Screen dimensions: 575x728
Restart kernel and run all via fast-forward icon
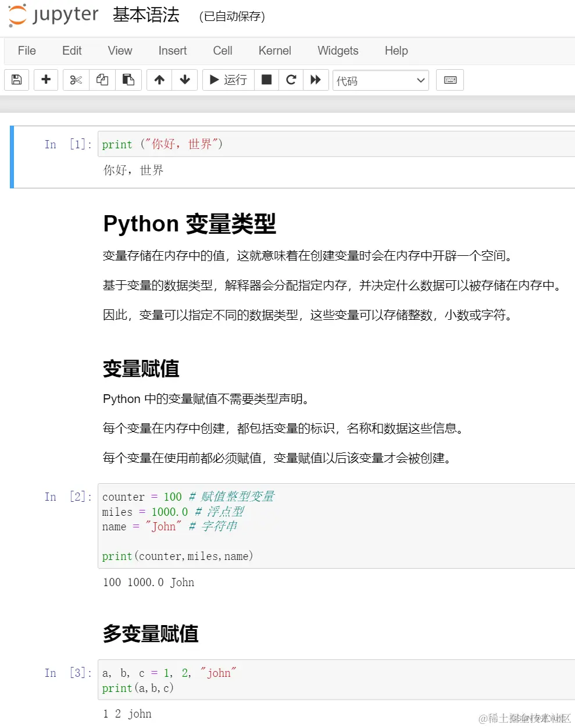(316, 80)
